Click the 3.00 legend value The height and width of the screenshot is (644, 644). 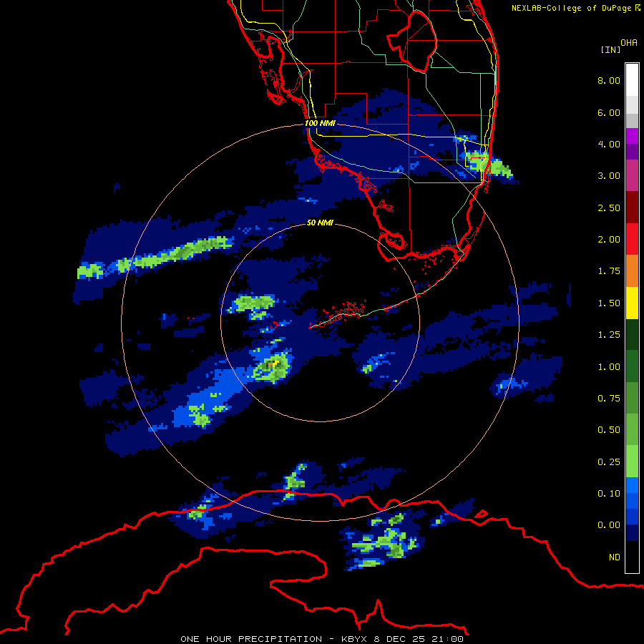point(609,176)
